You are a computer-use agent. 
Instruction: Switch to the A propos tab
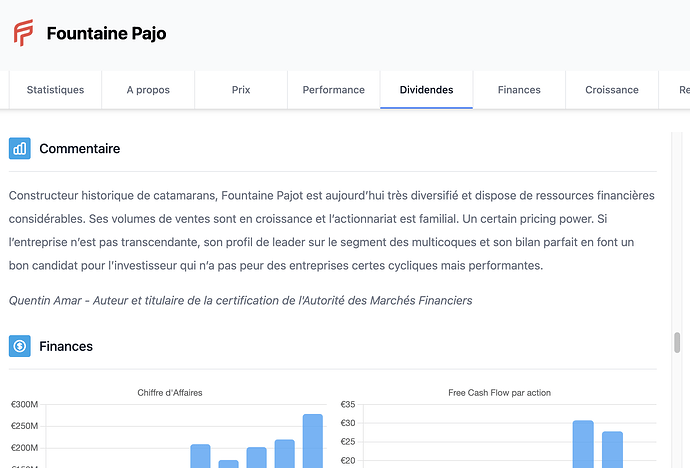pyautogui.click(x=148, y=90)
